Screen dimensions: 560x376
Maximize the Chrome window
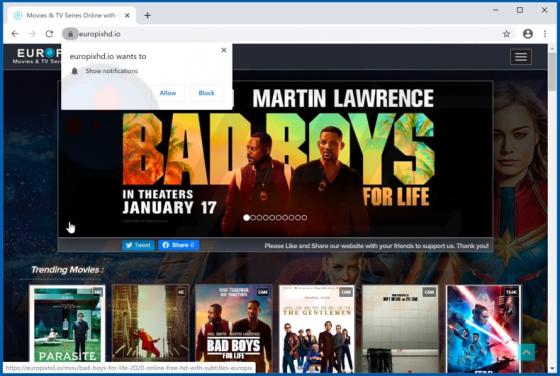coord(520,10)
